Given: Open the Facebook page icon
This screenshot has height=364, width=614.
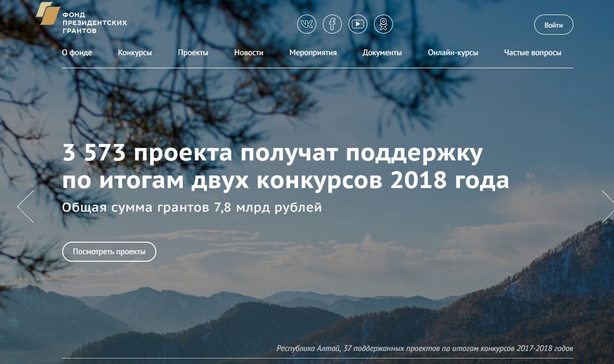Looking at the screenshot, I should click(332, 24).
